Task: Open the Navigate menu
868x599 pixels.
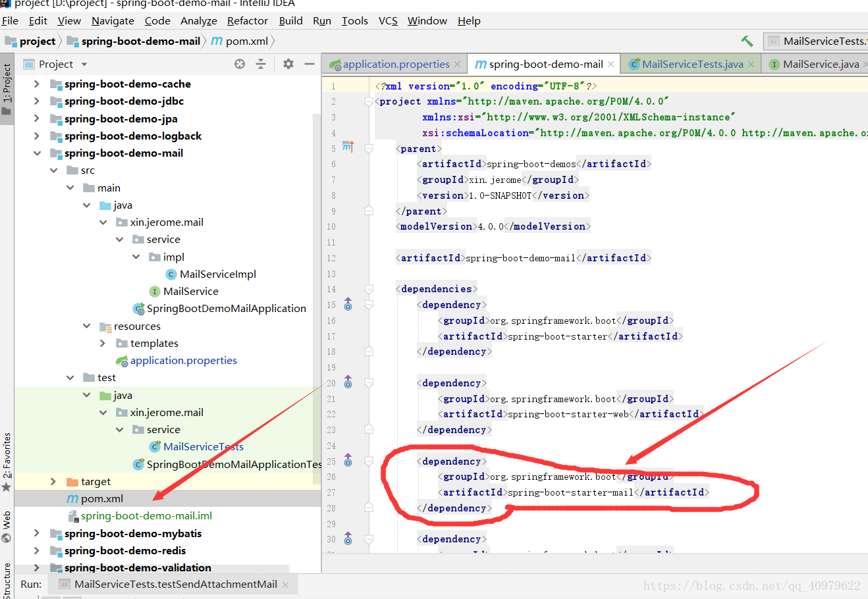Action: click(x=113, y=21)
